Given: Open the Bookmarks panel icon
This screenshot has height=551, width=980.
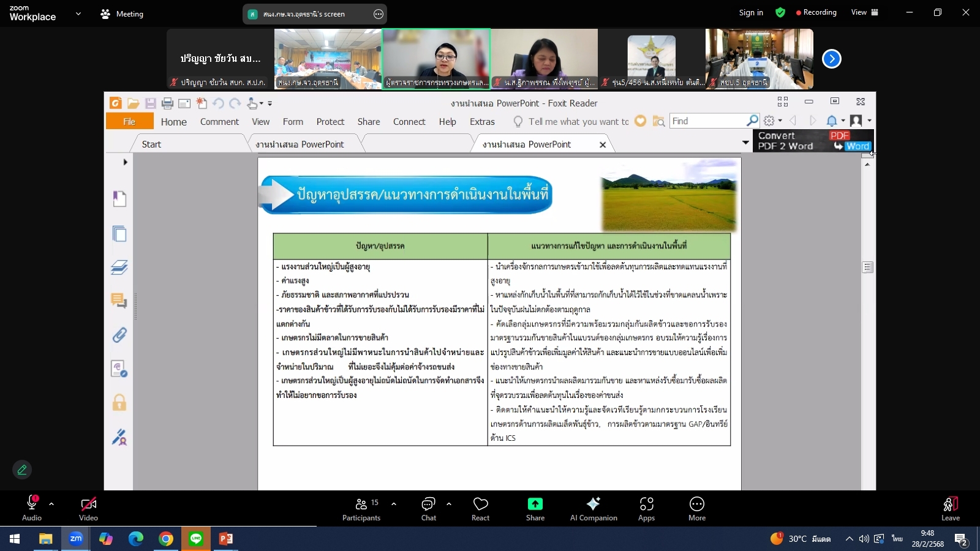Looking at the screenshot, I should coord(119,199).
